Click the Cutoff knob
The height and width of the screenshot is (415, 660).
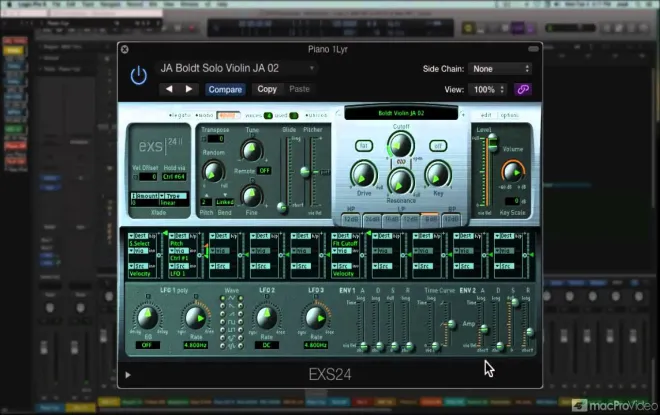tap(400, 145)
